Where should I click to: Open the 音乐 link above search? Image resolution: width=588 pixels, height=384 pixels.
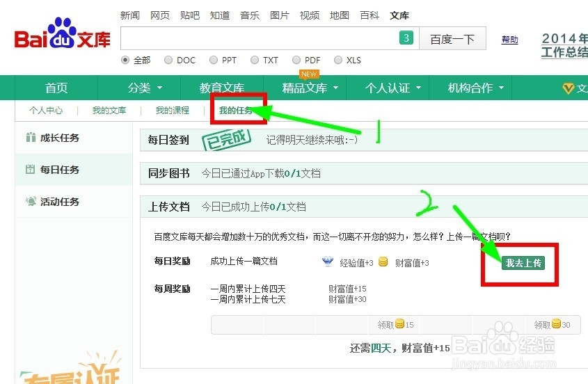click(x=250, y=15)
